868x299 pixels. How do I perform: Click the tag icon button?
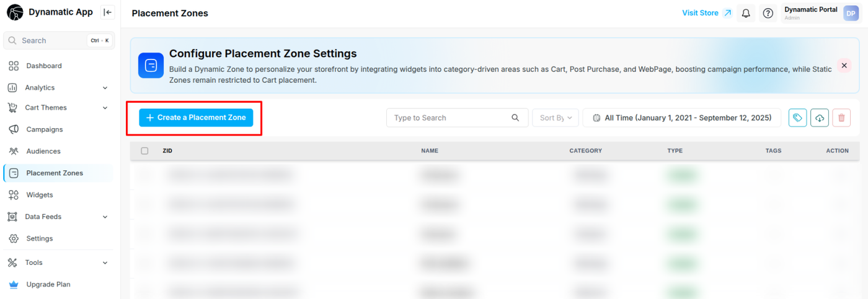[x=797, y=118]
